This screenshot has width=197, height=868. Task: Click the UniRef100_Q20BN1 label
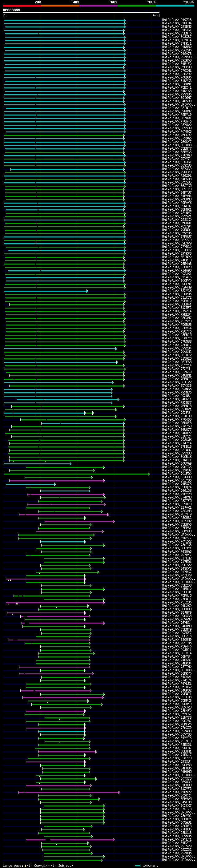click(177, 84)
